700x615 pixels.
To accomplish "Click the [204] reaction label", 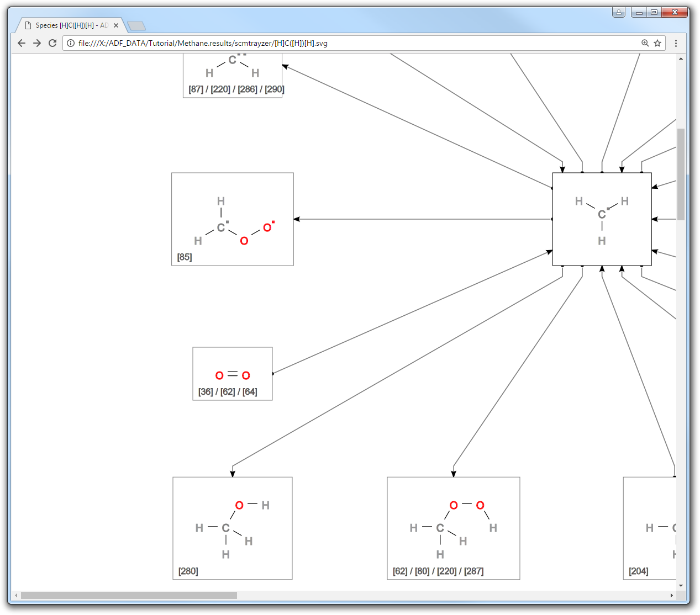I will [x=639, y=571].
